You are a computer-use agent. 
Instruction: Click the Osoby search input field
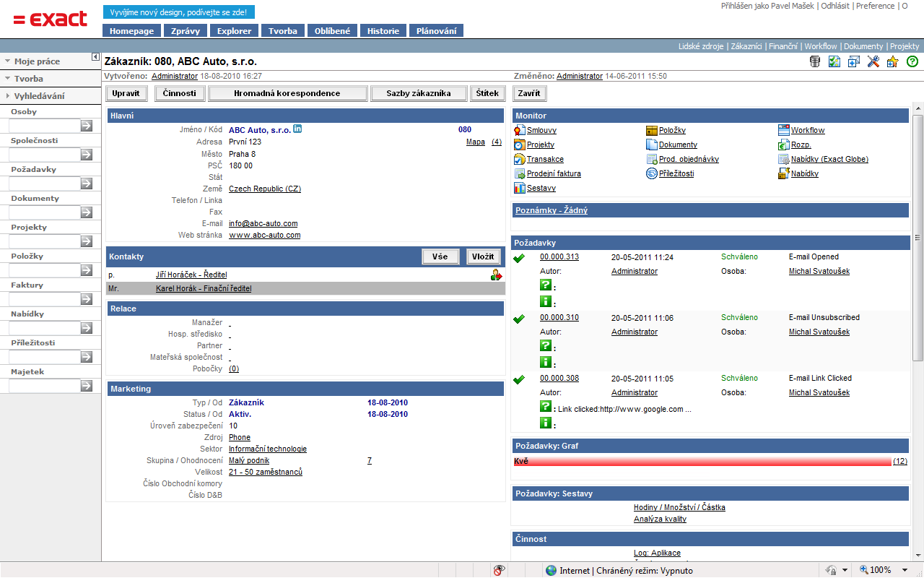44,126
